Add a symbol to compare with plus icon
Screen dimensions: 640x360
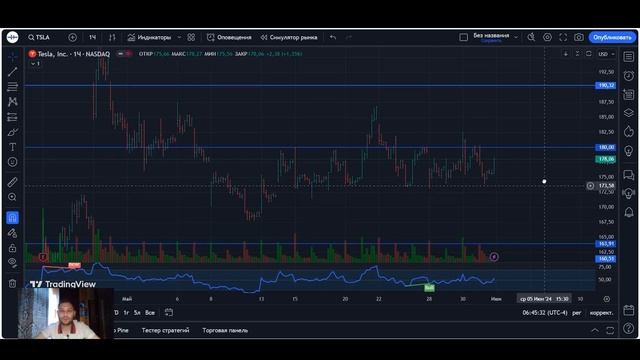72,37
